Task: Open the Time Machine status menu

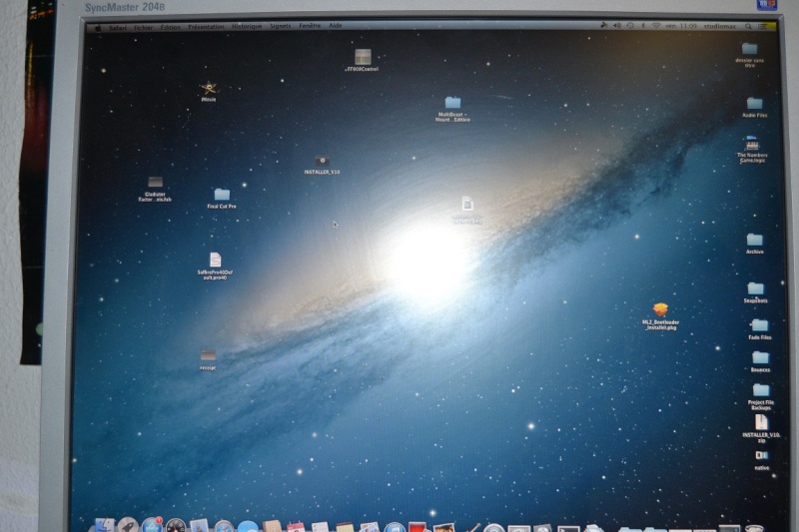Action: point(630,26)
